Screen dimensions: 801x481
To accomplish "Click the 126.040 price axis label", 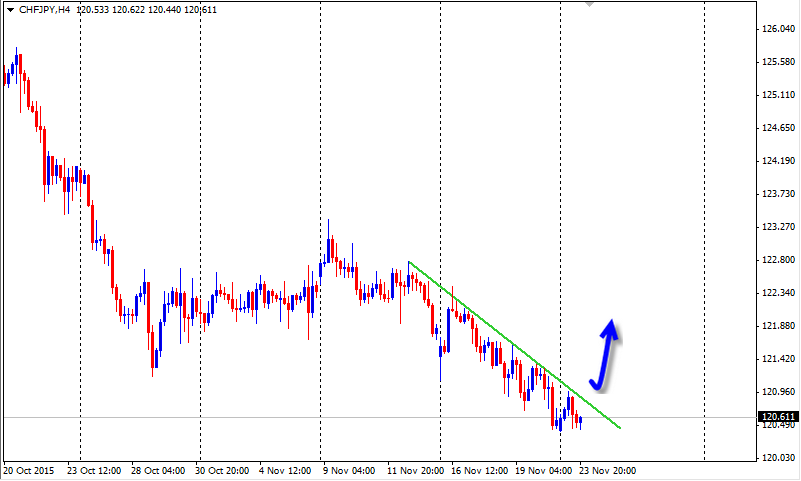I will pyautogui.click(x=778, y=29).
